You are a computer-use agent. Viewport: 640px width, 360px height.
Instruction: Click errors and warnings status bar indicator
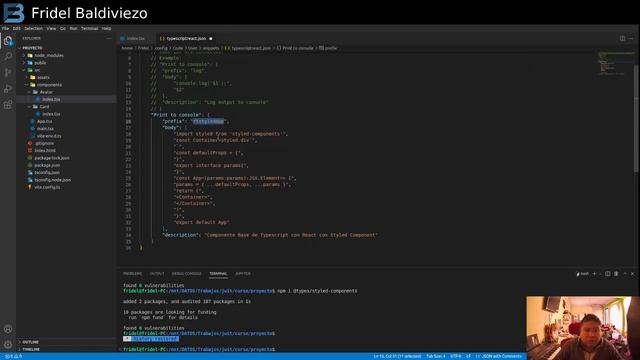tap(13, 356)
